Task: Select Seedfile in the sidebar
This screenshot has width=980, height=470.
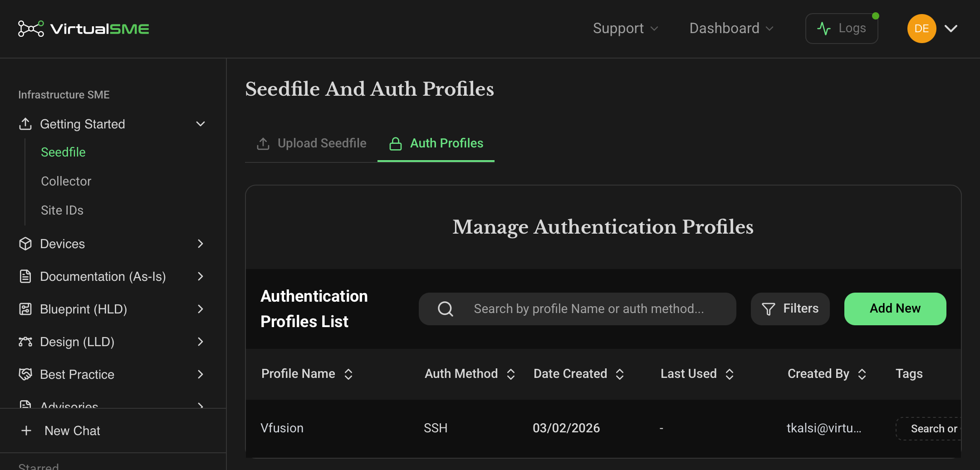Action: 63,152
